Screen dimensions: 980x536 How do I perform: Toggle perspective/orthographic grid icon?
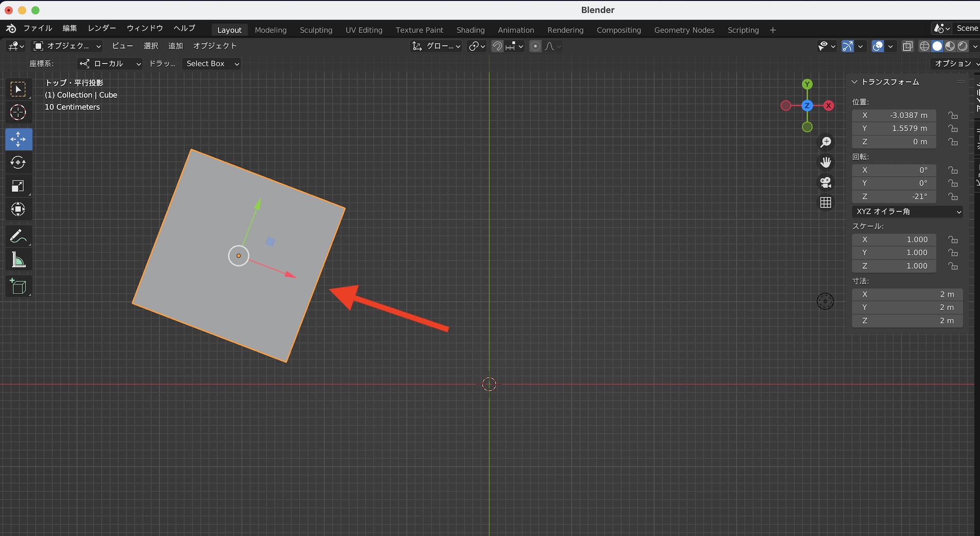826,202
